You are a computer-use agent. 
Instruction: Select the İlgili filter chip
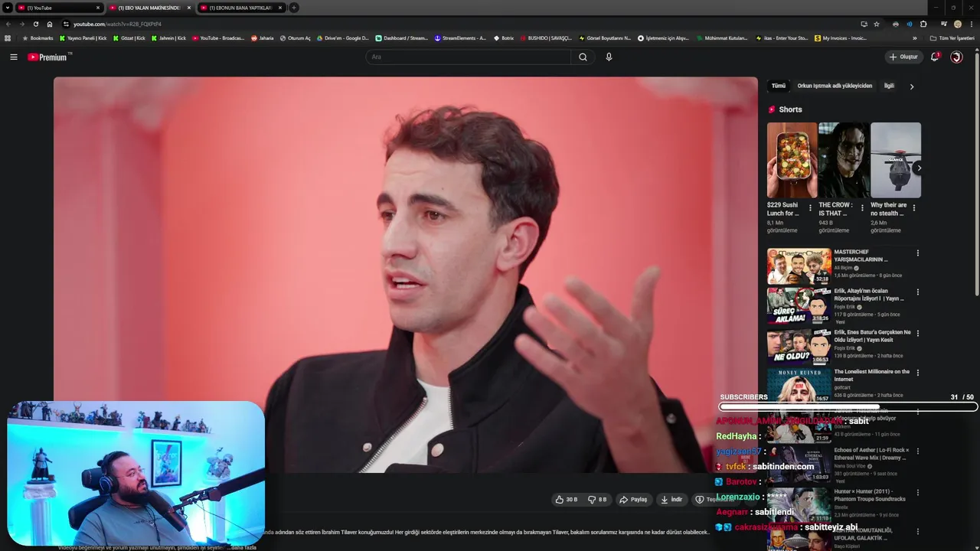point(889,86)
